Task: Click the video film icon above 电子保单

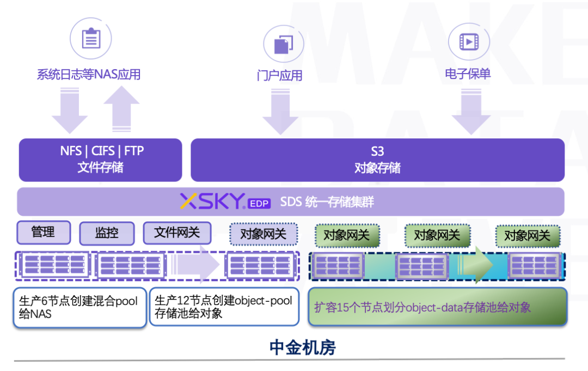Action: (469, 41)
